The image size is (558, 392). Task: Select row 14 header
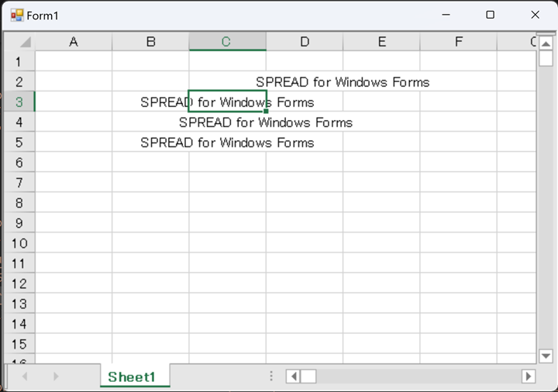19,324
